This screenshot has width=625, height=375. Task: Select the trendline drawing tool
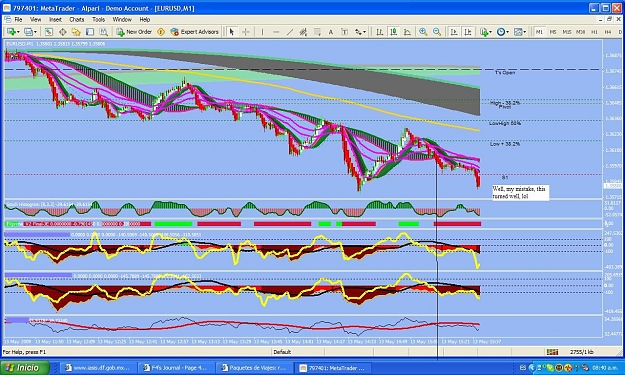coord(290,32)
